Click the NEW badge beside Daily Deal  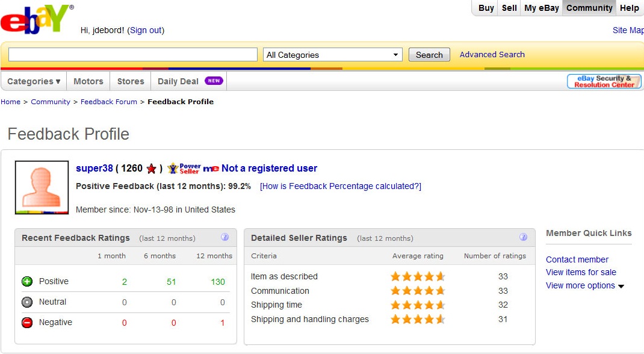coord(214,81)
